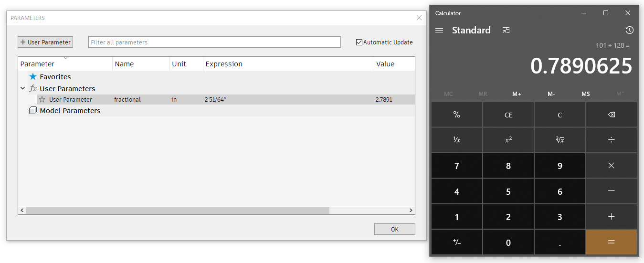
Task: Click the Calculator 4 key
Action: pos(457,191)
